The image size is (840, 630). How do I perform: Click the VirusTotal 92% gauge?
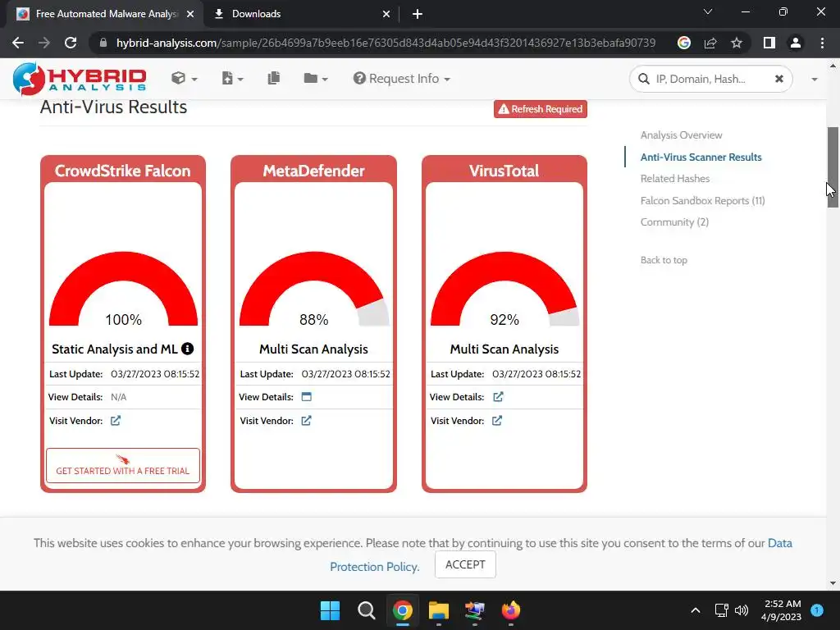(504, 290)
